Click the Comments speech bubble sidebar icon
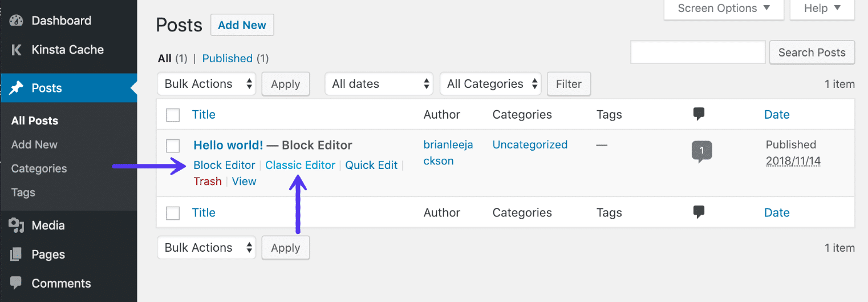Image resolution: width=868 pixels, height=302 pixels. point(16,283)
